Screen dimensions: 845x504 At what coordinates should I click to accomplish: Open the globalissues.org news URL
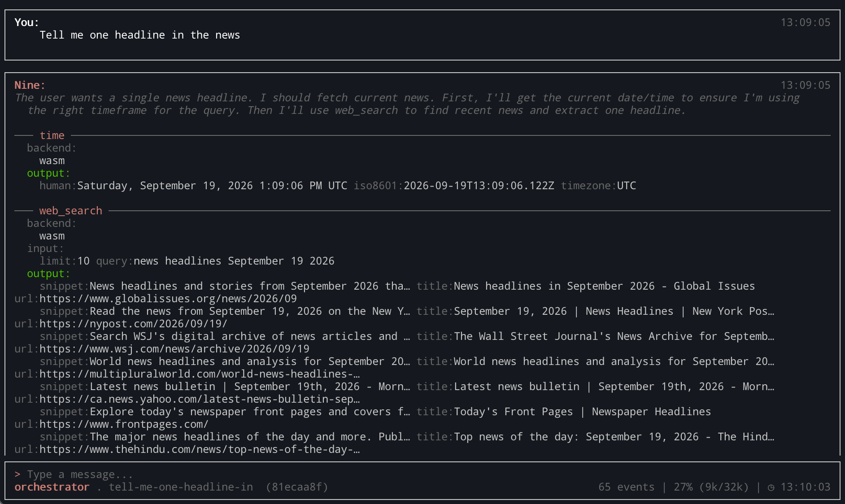168,299
